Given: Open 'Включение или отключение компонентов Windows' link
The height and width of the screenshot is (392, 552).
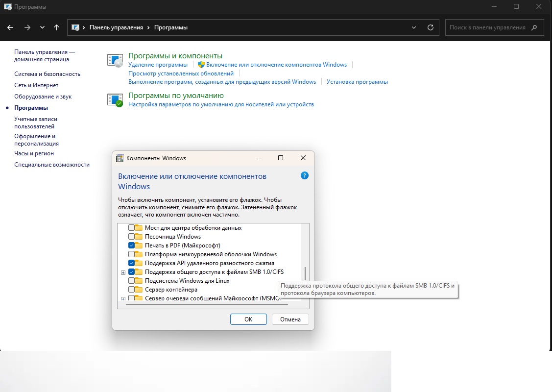Looking at the screenshot, I should coord(276,65).
